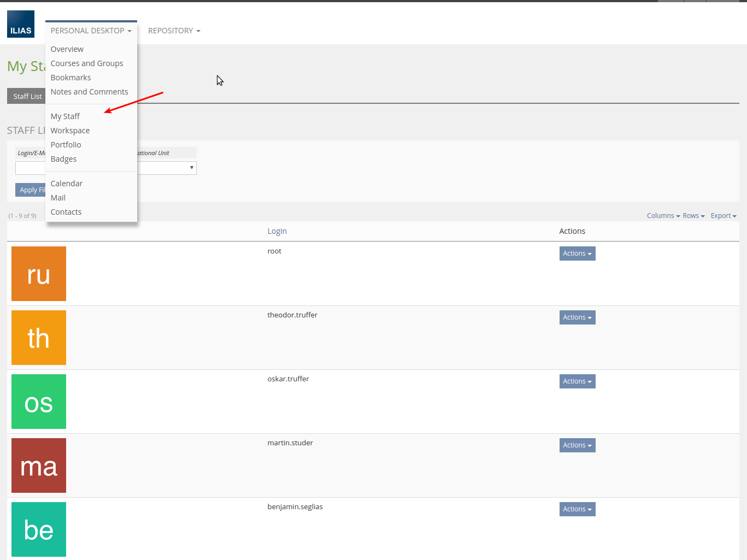
Task: Select My Staff from the menu
Action: [65, 116]
